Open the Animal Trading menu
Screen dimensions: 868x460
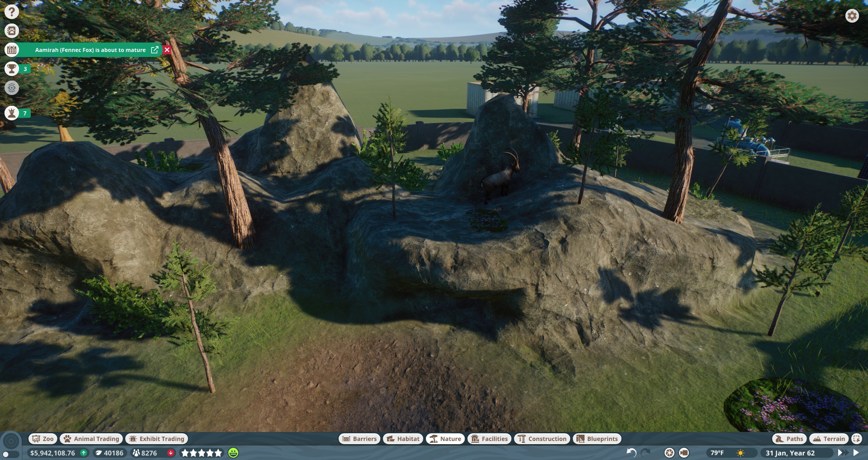(91, 439)
